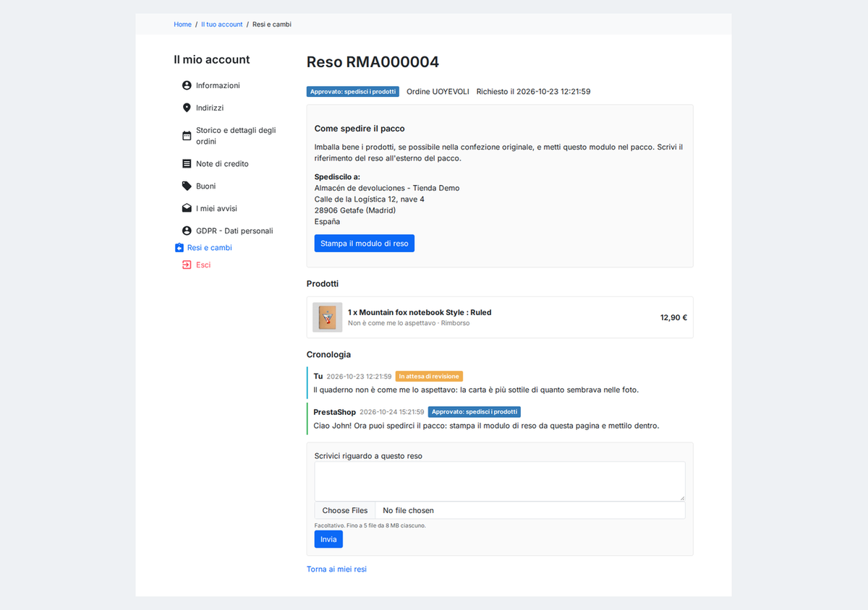This screenshot has width=868, height=610.
Task: Click the Esci logout icon
Action: tap(187, 265)
